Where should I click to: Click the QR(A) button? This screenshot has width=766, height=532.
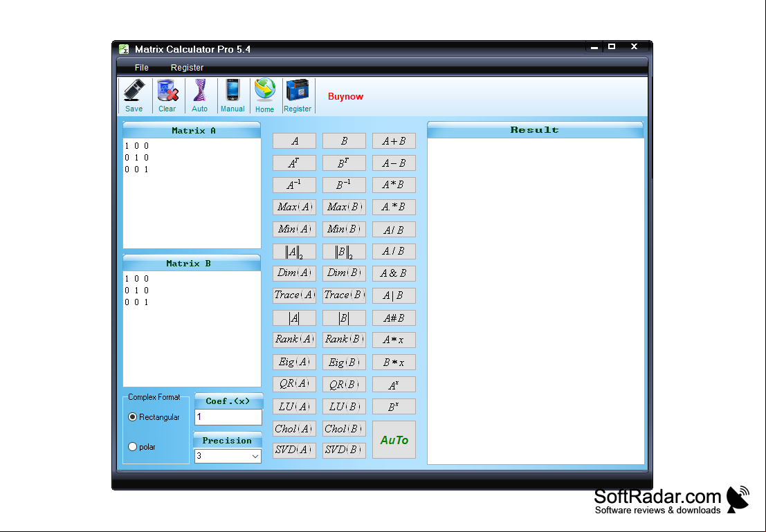tap(294, 384)
